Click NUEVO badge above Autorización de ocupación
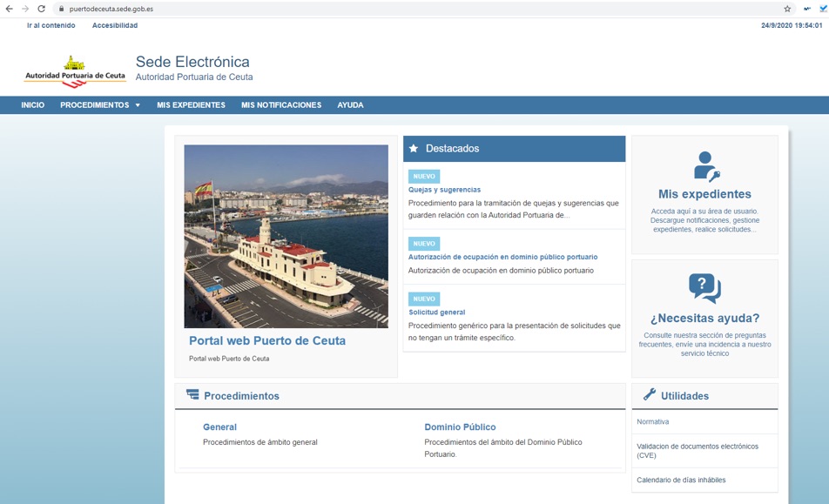The image size is (829, 504). (x=424, y=244)
